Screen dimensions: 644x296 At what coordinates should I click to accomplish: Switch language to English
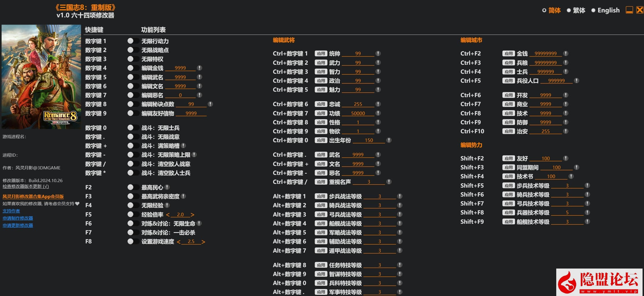(605, 10)
